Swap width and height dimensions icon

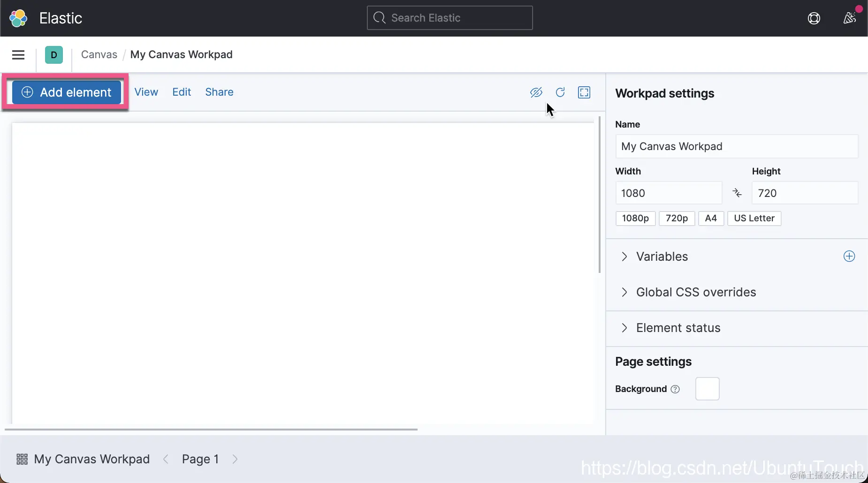pyautogui.click(x=737, y=193)
